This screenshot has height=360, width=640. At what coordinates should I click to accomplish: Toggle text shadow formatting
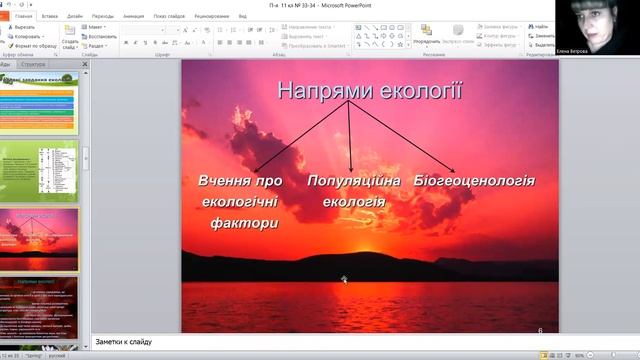click(x=155, y=42)
